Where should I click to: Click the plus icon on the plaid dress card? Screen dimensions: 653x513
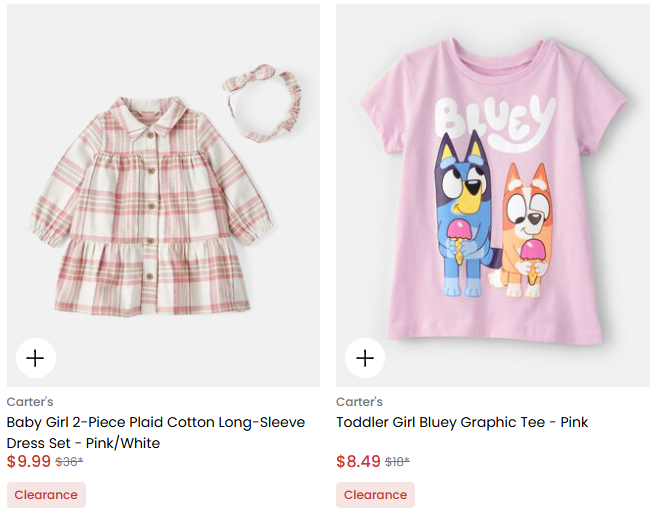36,358
